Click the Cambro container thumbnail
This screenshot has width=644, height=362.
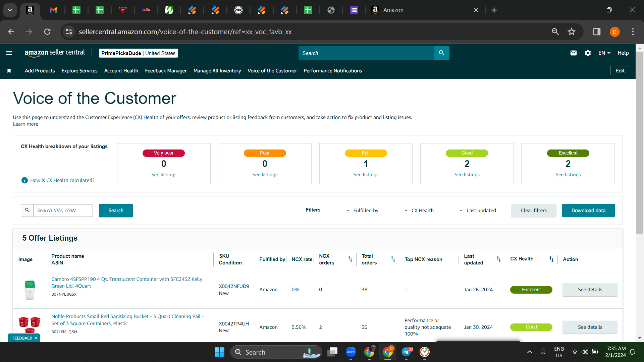30,290
